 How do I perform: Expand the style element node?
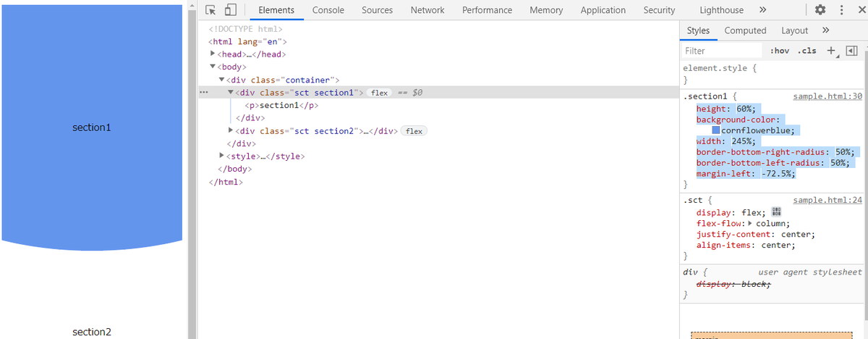pos(222,156)
